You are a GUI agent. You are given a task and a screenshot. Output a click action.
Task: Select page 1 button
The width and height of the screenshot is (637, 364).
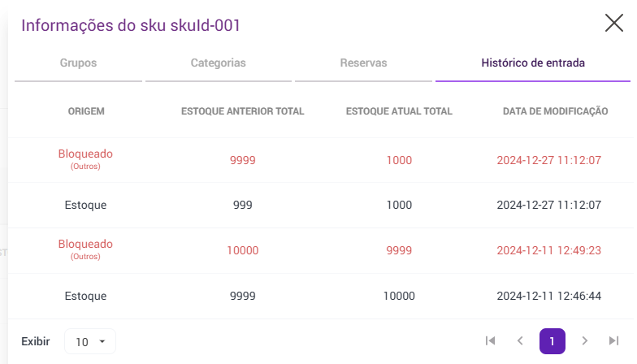552,341
